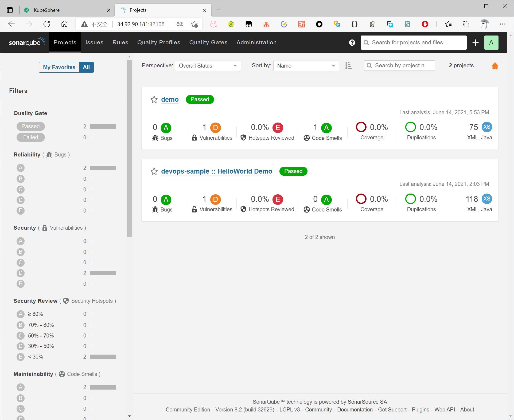Screen dimensions: 514x420
Task: Click the plus create project icon
Action: pos(475,43)
